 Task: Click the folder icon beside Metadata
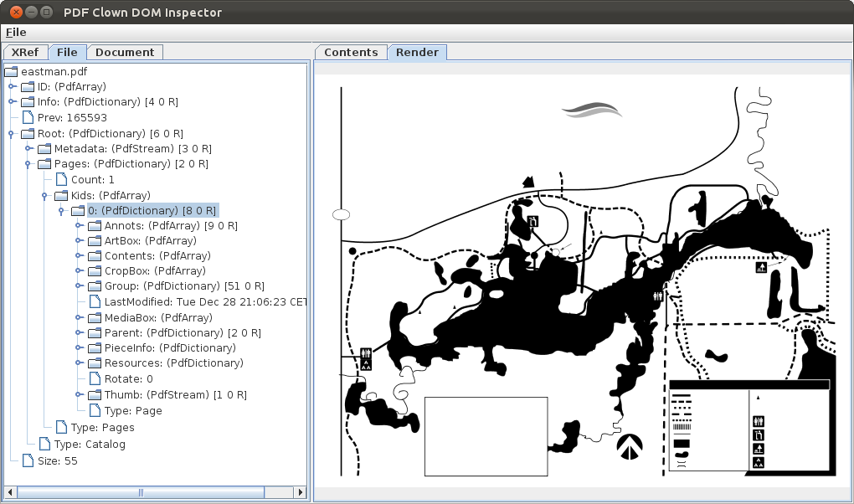pos(44,149)
